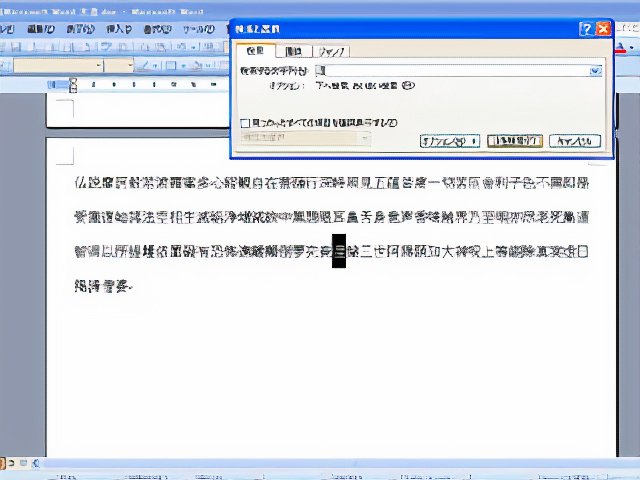Switch to Normal view using bottom-left view button
The width and height of the screenshot is (640, 480).
point(3,463)
